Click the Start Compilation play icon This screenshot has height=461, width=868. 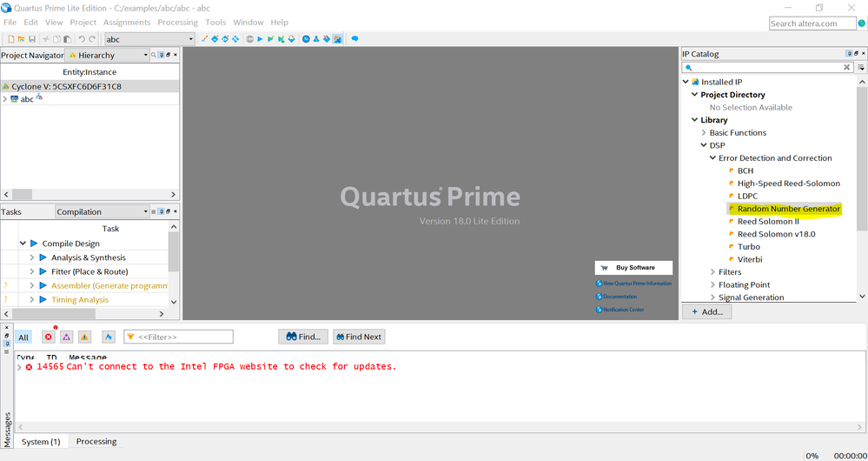[x=260, y=39]
